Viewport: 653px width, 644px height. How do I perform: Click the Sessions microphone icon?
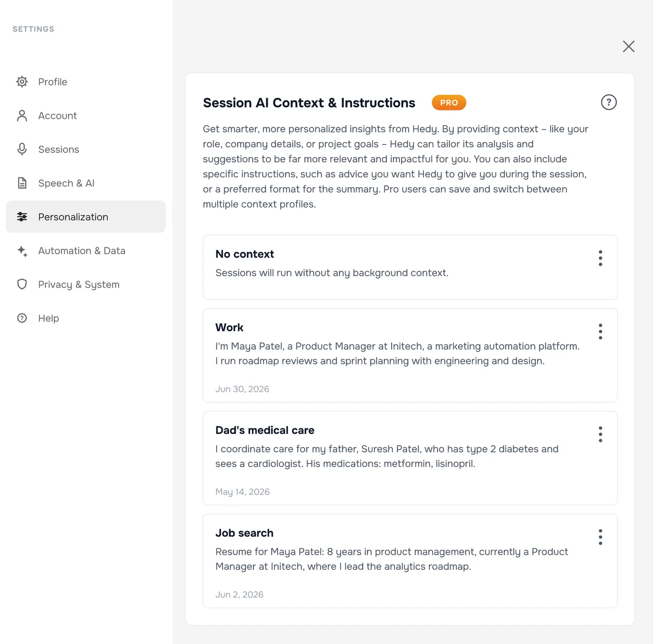22,149
